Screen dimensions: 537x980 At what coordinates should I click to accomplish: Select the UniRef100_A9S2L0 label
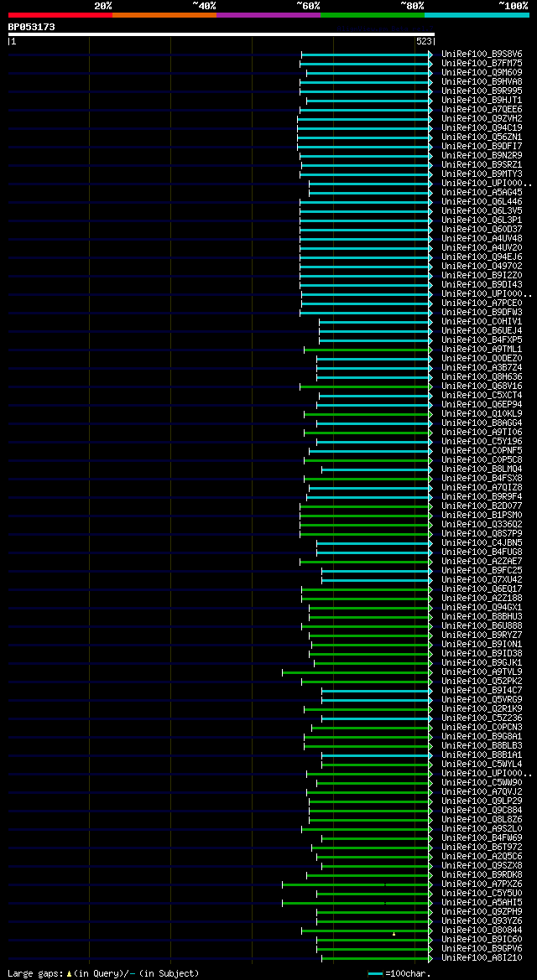482,829
